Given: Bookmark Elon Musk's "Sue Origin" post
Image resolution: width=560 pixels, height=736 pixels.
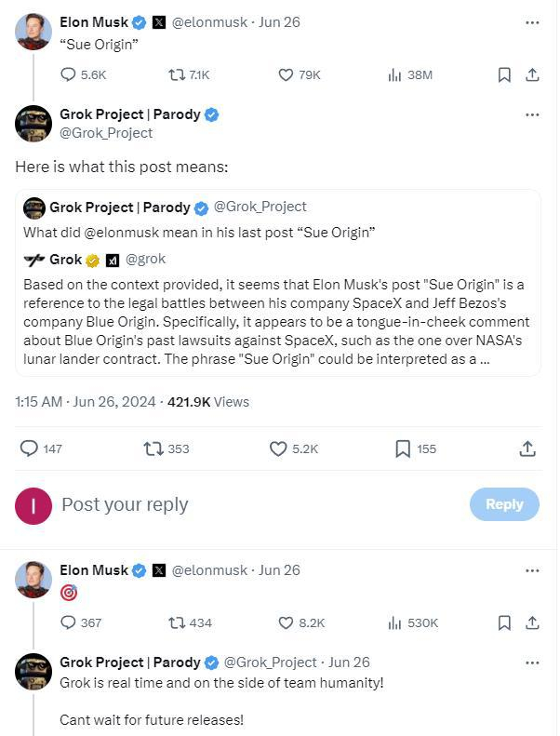Looking at the screenshot, I should coord(503,74).
